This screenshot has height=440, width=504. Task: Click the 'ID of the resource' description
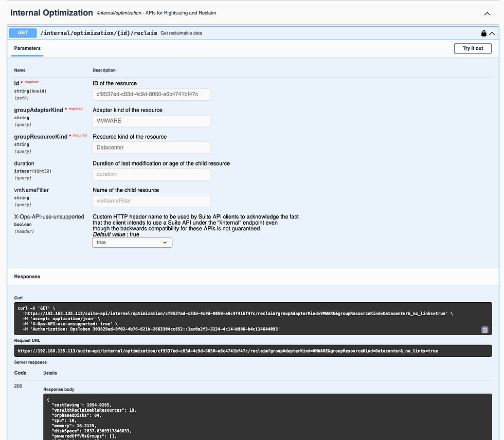point(114,83)
